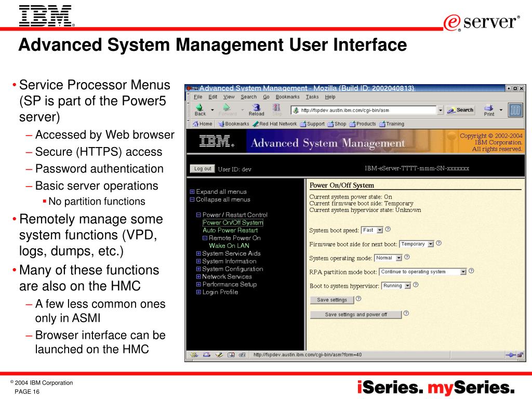The width and height of the screenshot is (532, 399).
Task: Open the Help menu
Action: coord(330,97)
